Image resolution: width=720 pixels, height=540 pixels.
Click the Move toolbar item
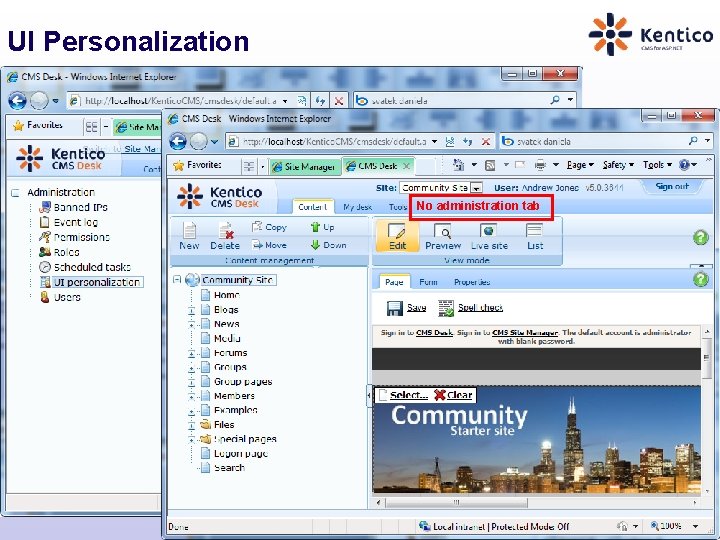[x=269, y=245]
